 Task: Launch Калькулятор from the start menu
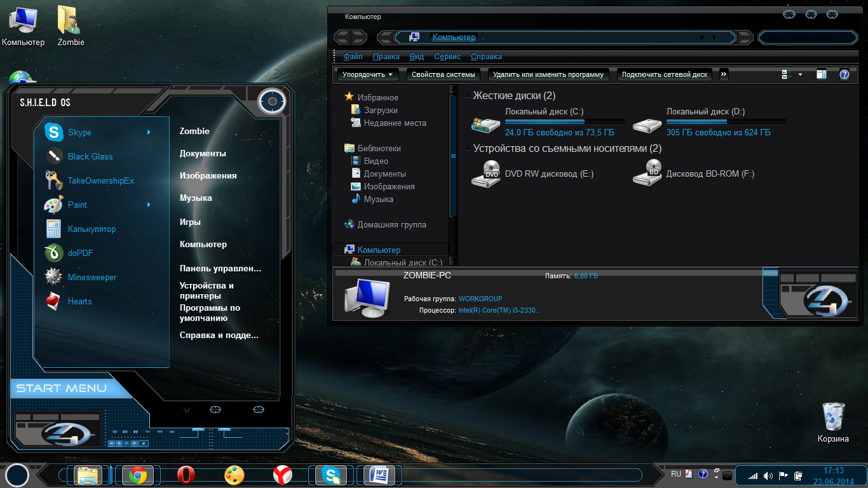coord(92,229)
